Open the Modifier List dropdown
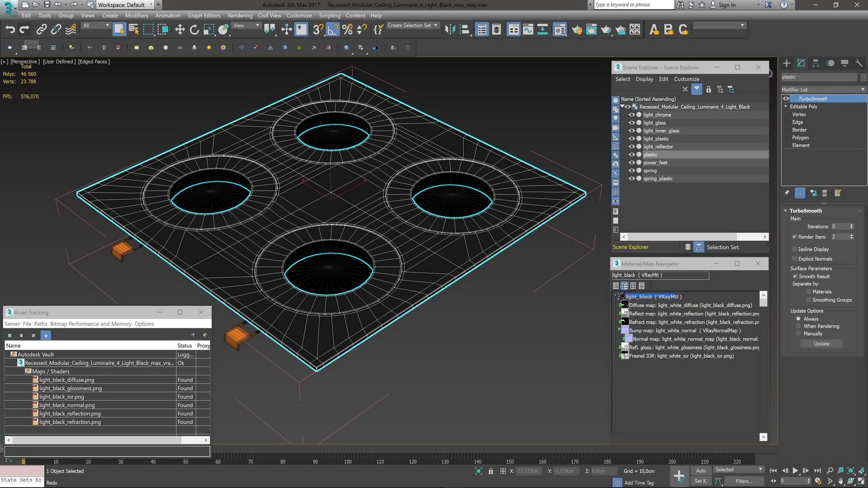The height and width of the screenshot is (488, 868). 823,89
